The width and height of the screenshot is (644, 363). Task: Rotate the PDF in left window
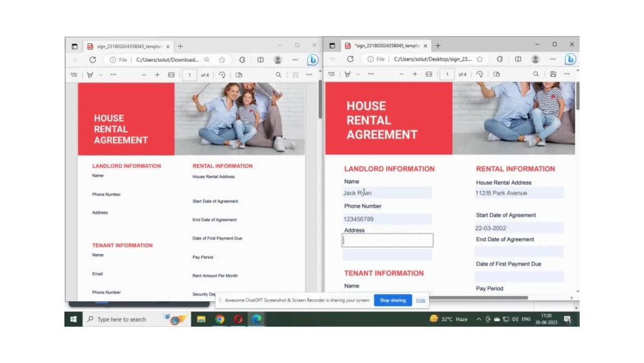222,75
